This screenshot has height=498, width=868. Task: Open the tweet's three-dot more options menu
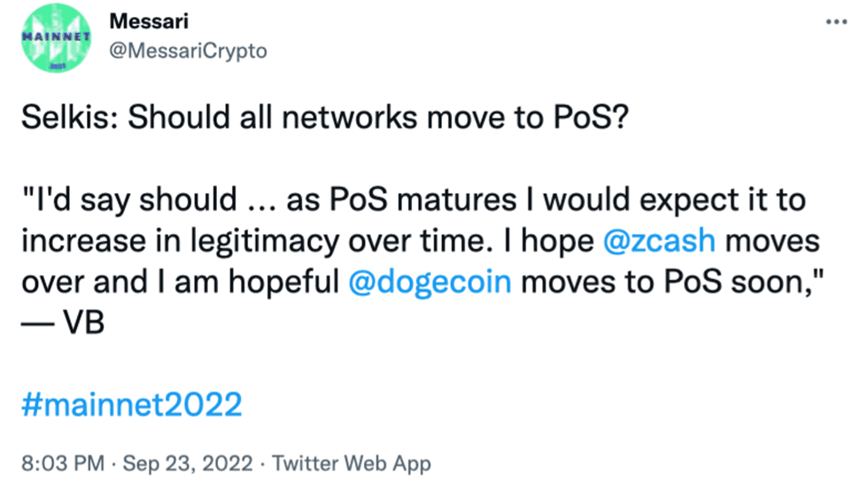[x=836, y=22]
